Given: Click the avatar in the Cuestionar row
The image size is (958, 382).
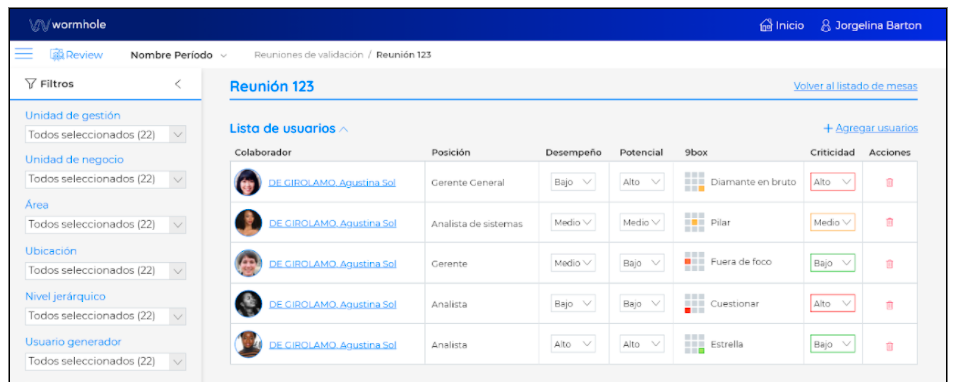Looking at the screenshot, I should 248,304.
